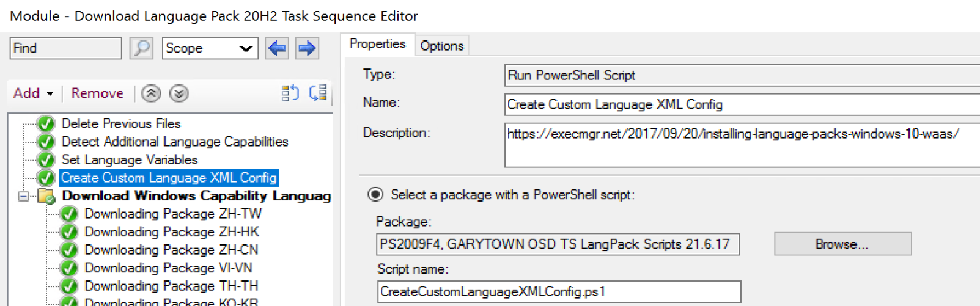
Task: Select the Set Language Variables step
Action: coord(130,160)
